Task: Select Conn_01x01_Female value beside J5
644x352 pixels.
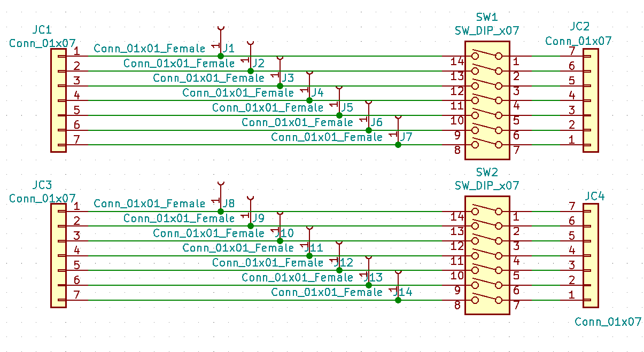Action: 268,107
